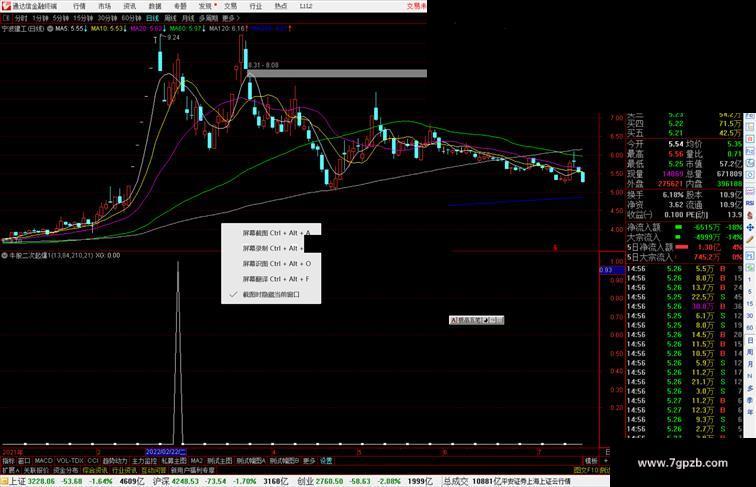Select the 周 period sidebar shortcut
This screenshot has height=487, width=756.
(750, 352)
